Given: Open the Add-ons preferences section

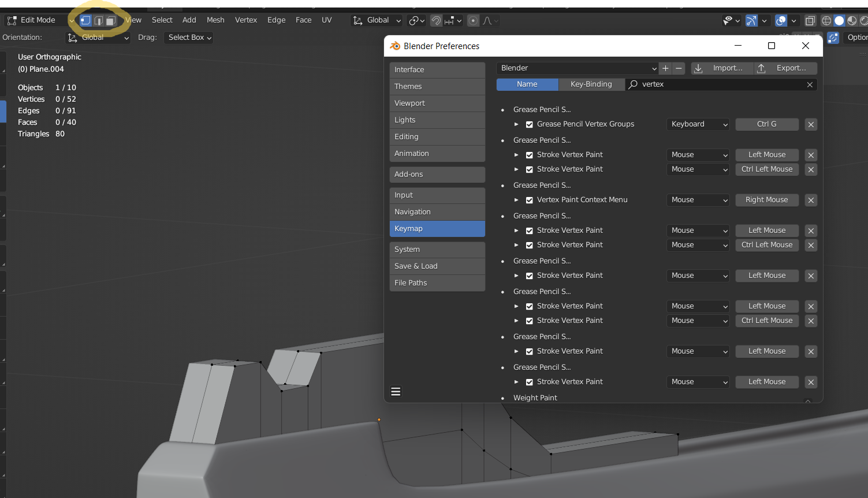Looking at the screenshot, I should point(437,174).
